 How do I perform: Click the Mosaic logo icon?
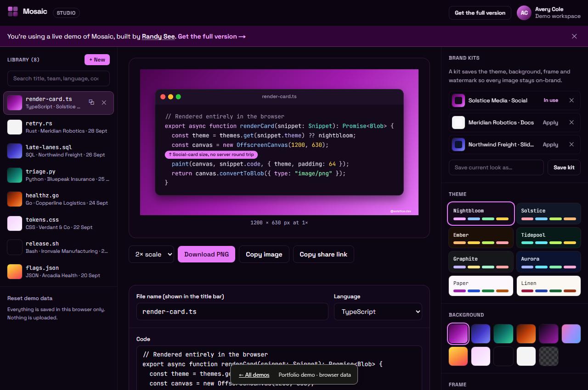[x=13, y=11]
